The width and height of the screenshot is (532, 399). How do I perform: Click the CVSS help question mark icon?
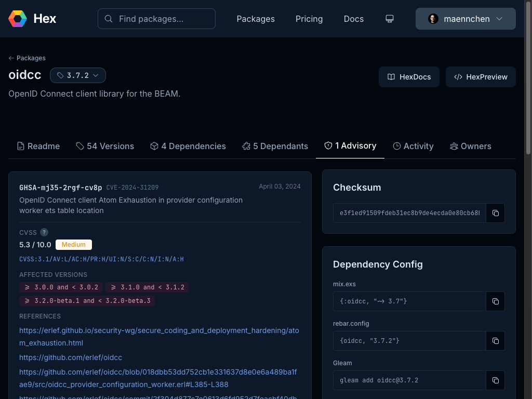click(44, 232)
